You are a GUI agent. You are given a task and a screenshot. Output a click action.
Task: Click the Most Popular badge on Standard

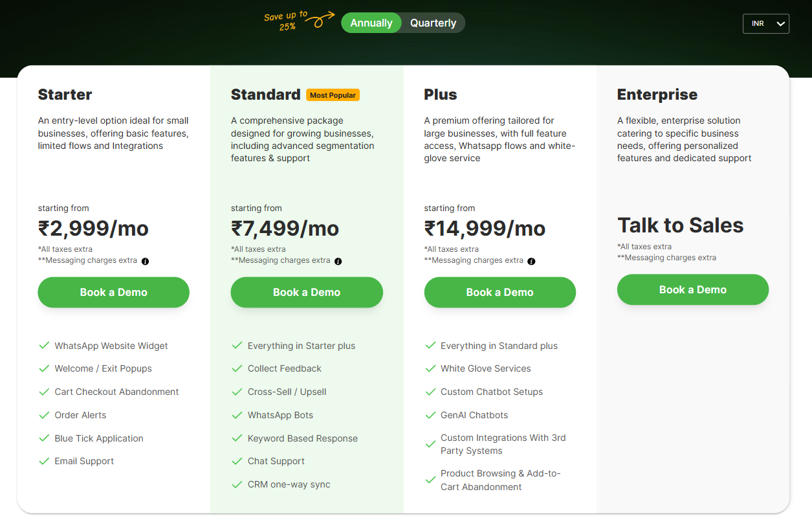pos(333,95)
